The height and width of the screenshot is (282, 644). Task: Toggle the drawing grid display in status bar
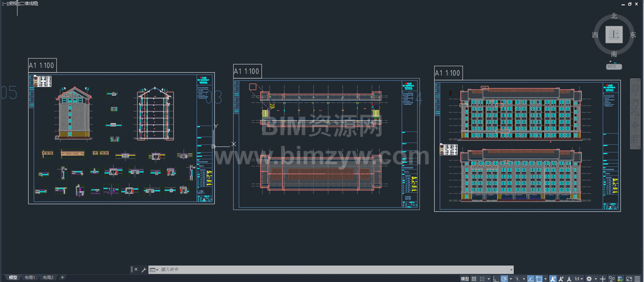pyautogui.click(x=474, y=279)
